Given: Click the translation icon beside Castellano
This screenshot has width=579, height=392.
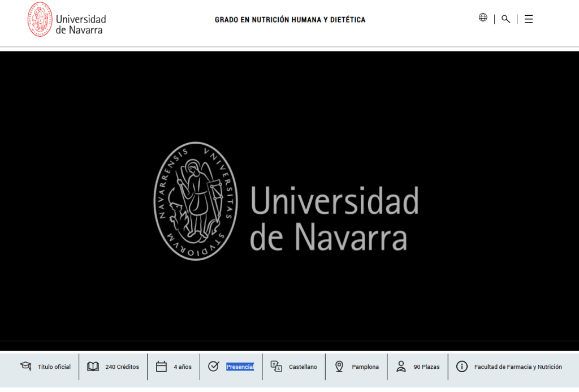Looking at the screenshot, I should tap(276, 367).
